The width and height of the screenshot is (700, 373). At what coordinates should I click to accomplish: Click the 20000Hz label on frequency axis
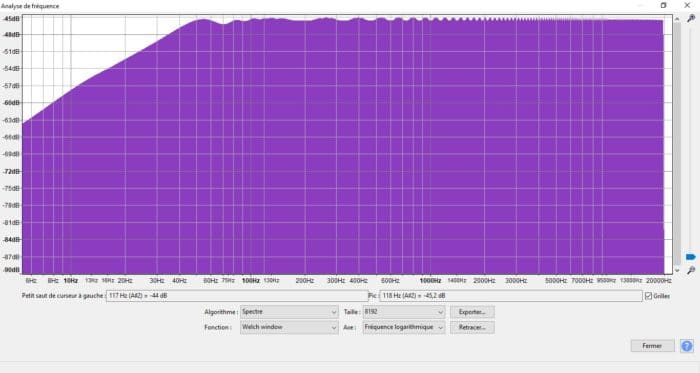(x=659, y=281)
